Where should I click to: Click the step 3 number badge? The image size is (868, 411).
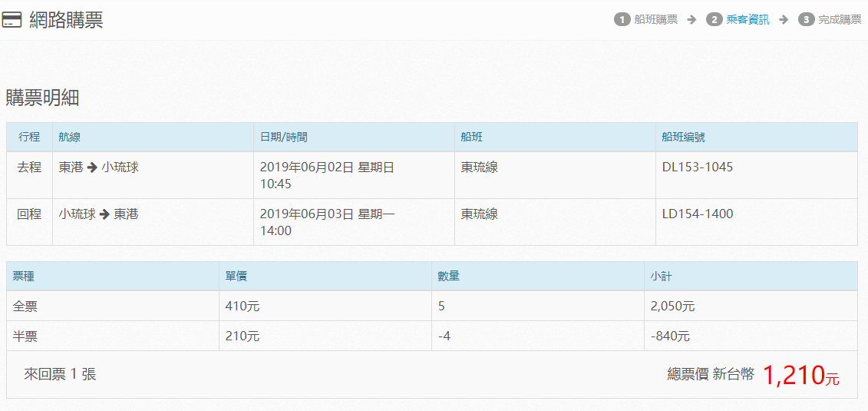[806, 20]
